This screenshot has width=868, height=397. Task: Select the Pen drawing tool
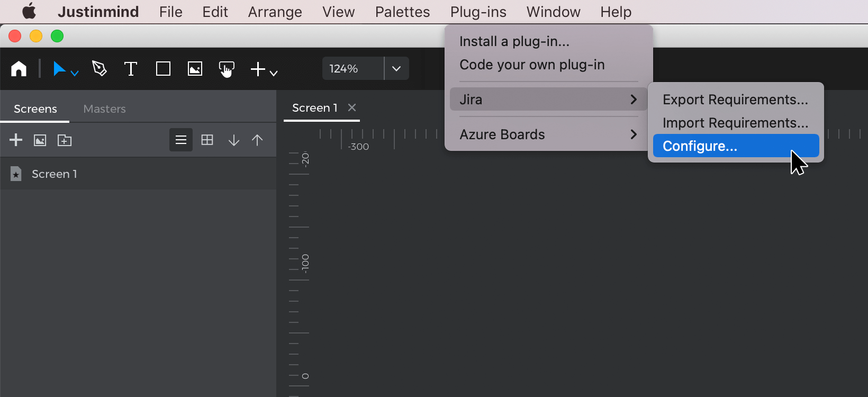coord(99,69)
